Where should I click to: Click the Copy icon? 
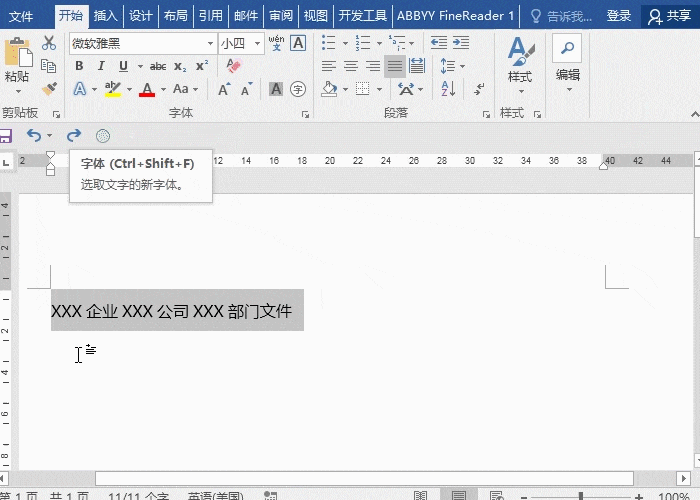48,66
